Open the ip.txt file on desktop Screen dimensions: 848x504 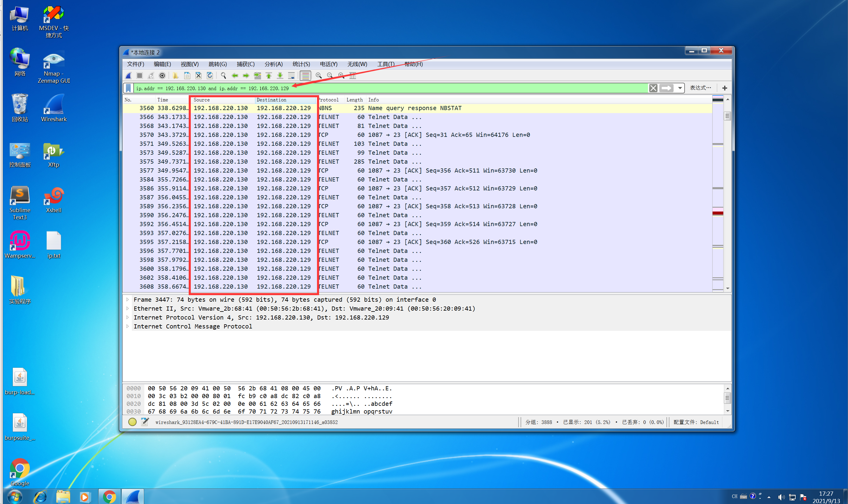pyautogui.click(x=54, y=245)
